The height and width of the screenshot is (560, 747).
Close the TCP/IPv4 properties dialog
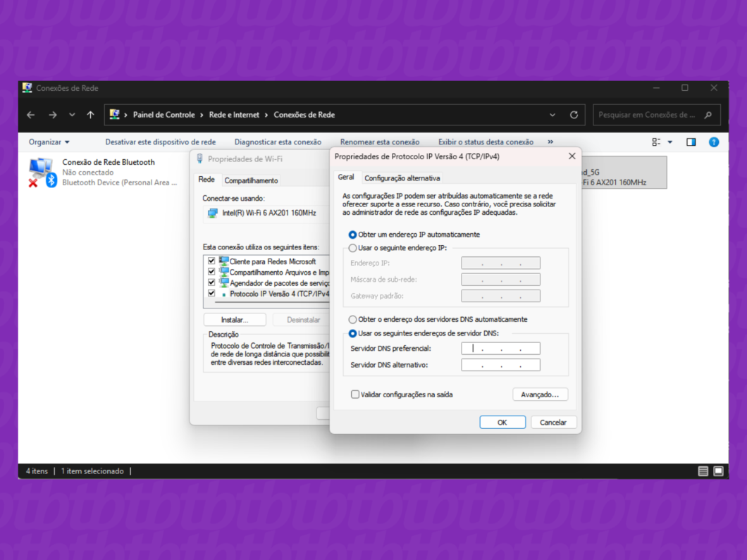(572, 156)
